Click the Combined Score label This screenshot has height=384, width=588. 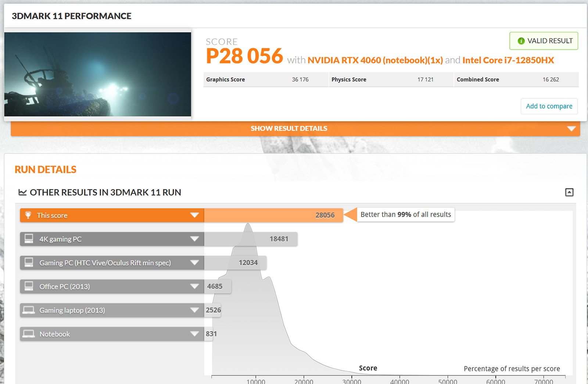point(478,79)
